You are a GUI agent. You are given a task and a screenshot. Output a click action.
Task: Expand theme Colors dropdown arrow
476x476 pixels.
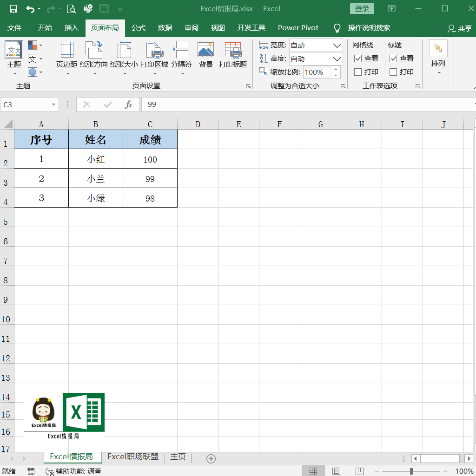click(x=41, y=46)
